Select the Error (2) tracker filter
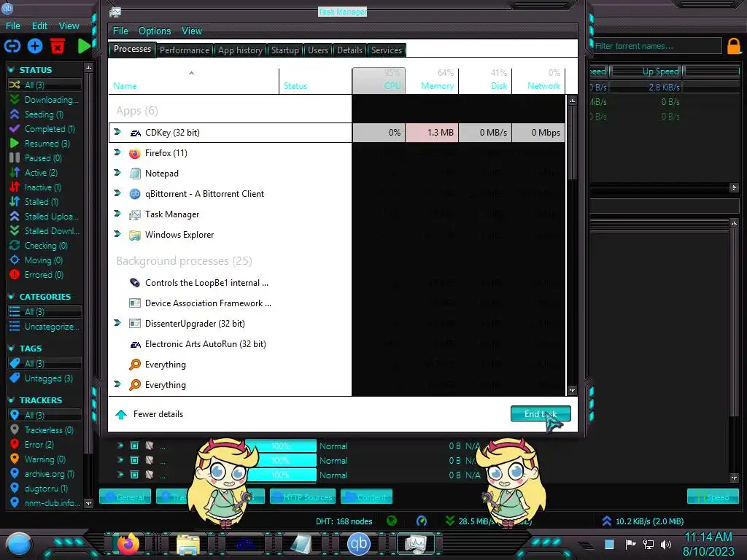Image resolution: width=747 pixels, height=560 pixels. coord(44,444)
